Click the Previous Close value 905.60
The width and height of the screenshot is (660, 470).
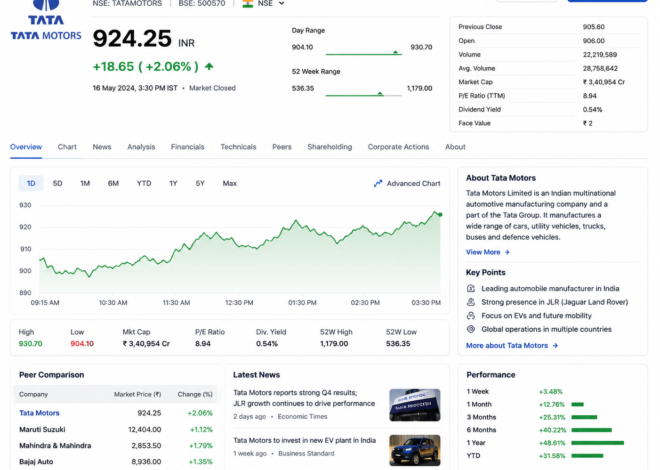point(593,27)
